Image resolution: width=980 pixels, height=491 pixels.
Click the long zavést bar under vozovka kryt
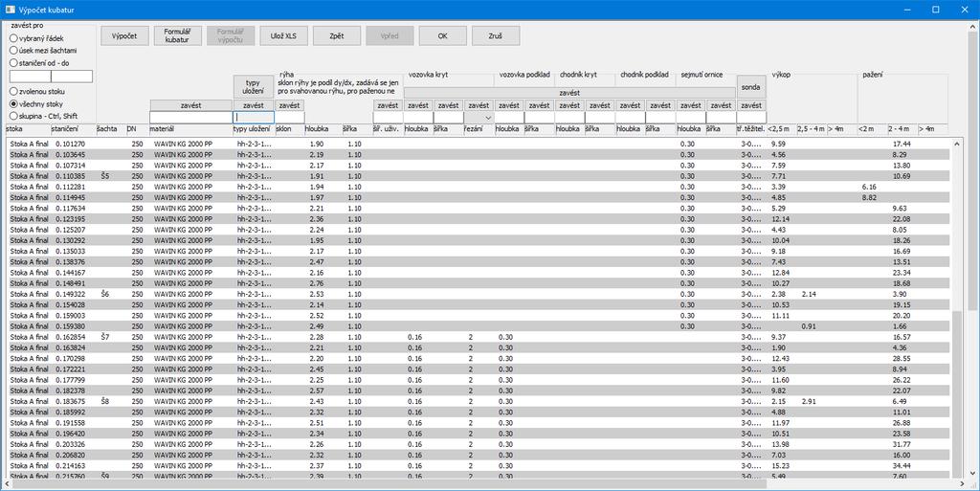click(x=569, y=93)
